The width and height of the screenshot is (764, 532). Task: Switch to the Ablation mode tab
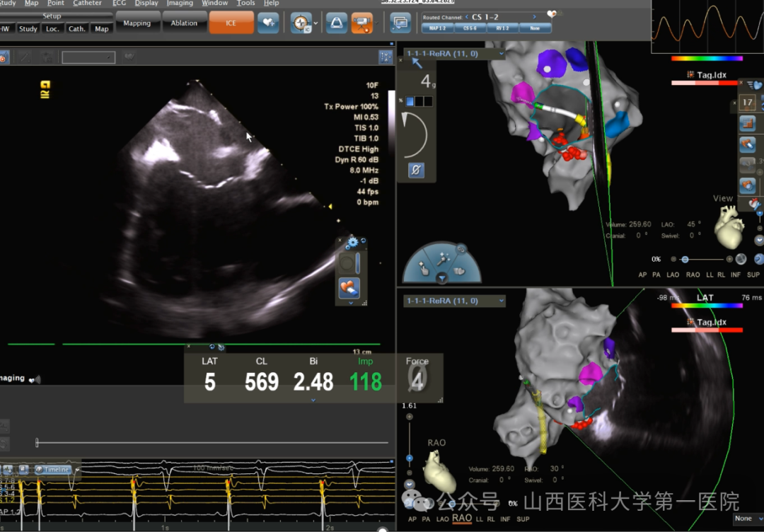click(184, 23)
